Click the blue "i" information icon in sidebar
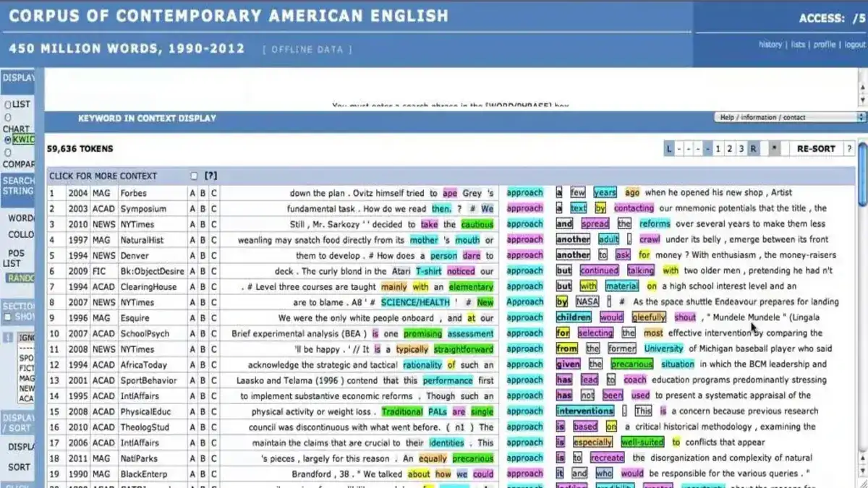This screenshot has width=868, height=488. (7, 337)
